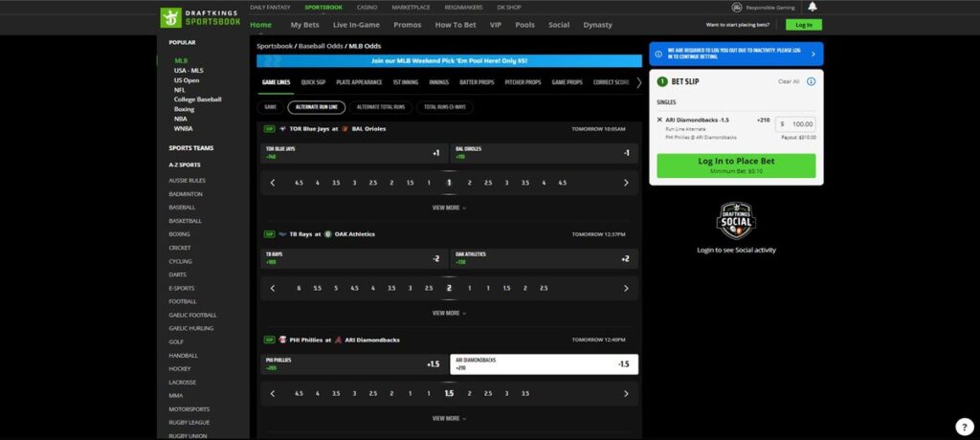Viewport: 980px width, 440px height.
Task: Click the SGP badge for TB Rays game
Action: [x=269, y=234]
